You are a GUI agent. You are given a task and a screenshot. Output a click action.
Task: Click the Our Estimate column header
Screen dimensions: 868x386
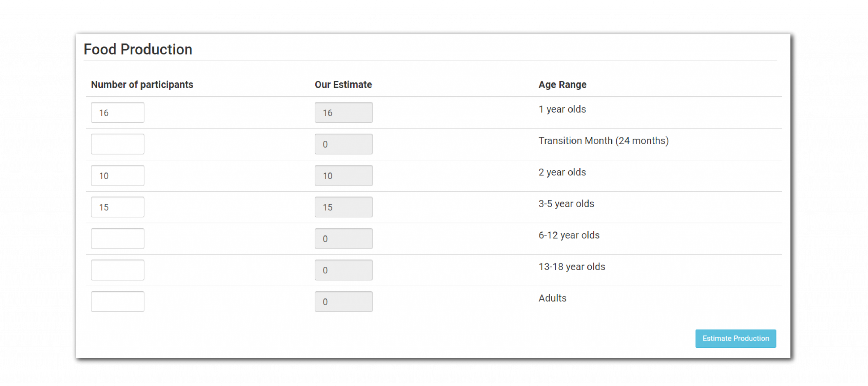coord(343,85)
